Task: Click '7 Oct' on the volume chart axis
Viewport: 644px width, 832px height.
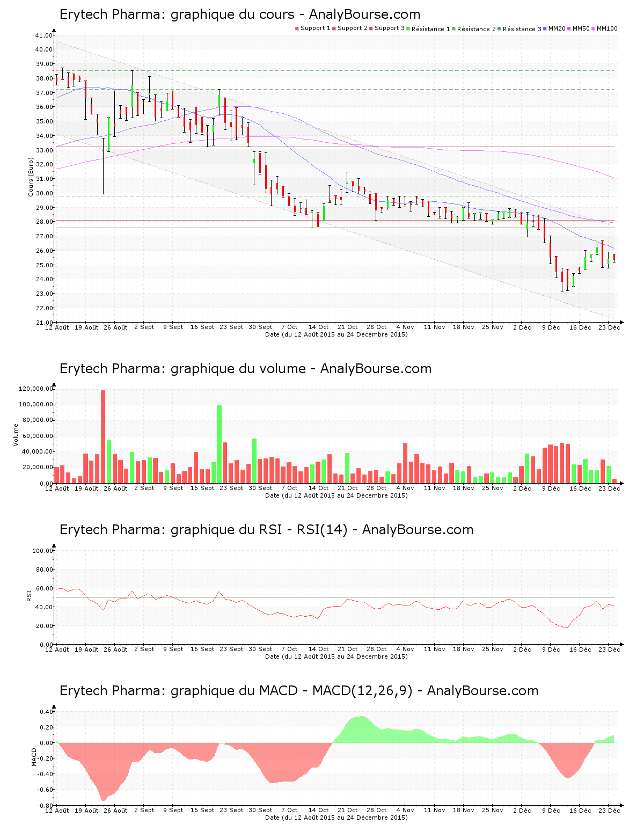Action: 289,488
